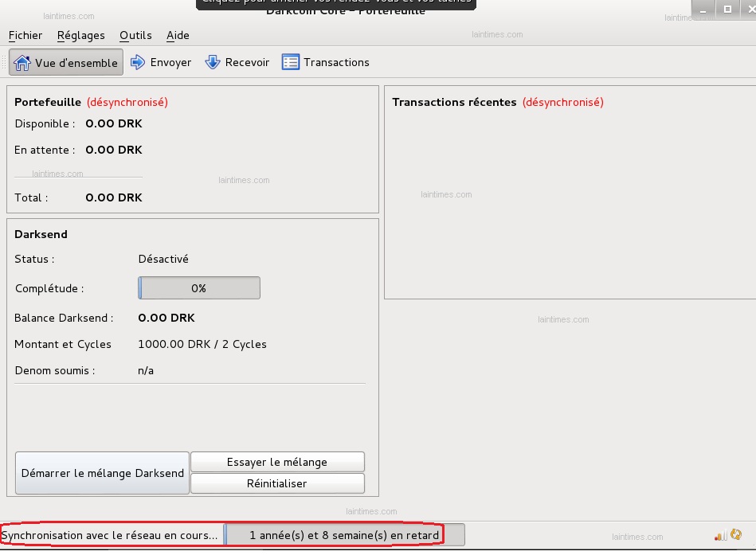
Task: Click the Recevoir download arrow icon
Action: pyautogui.click(x=213, y=62)
